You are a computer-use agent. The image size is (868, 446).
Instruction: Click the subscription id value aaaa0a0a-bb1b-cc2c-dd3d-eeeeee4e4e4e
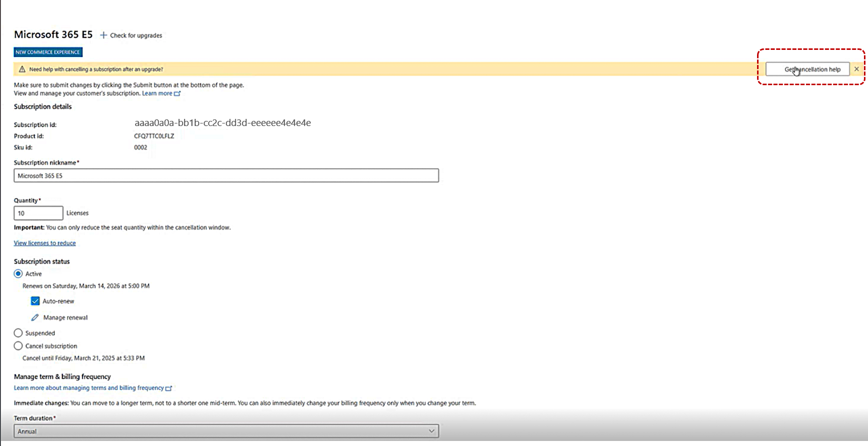[222, 123]
